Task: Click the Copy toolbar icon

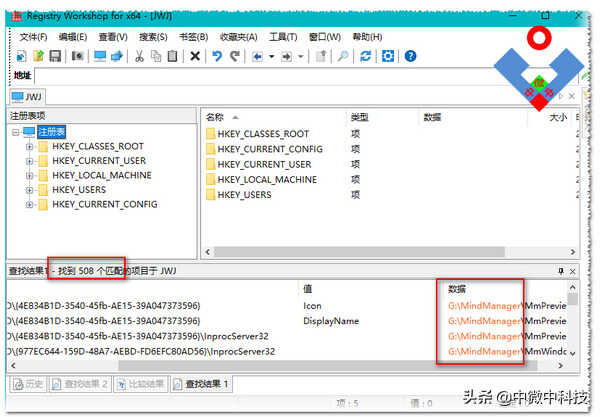Action: coord(156,56)
